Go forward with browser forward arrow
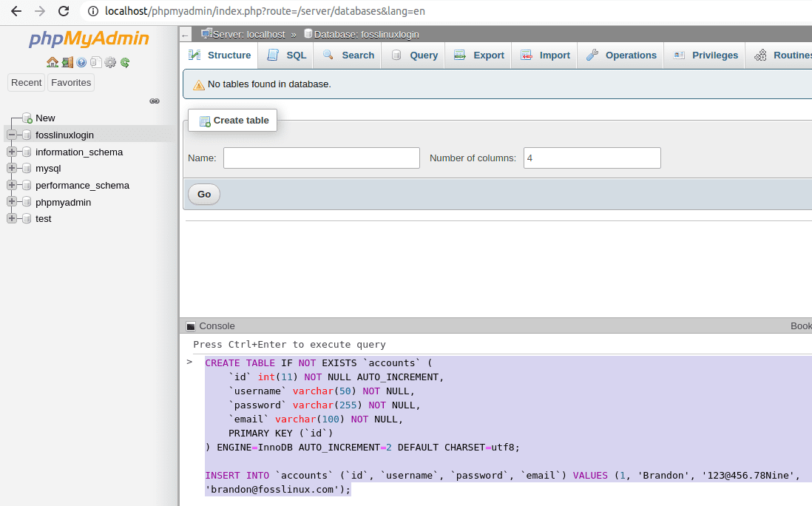The width and height of the screenshot is (812, 506). tap(40, 11)
